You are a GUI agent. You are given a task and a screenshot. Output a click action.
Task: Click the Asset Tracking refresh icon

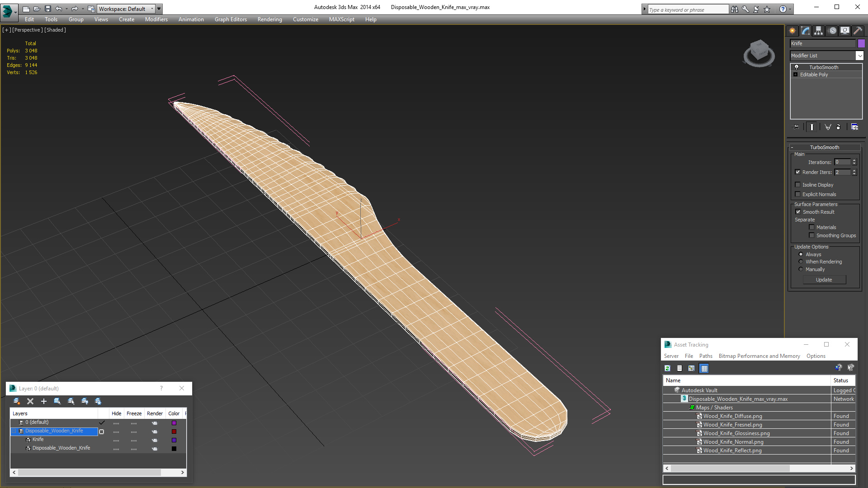(667, 368)
